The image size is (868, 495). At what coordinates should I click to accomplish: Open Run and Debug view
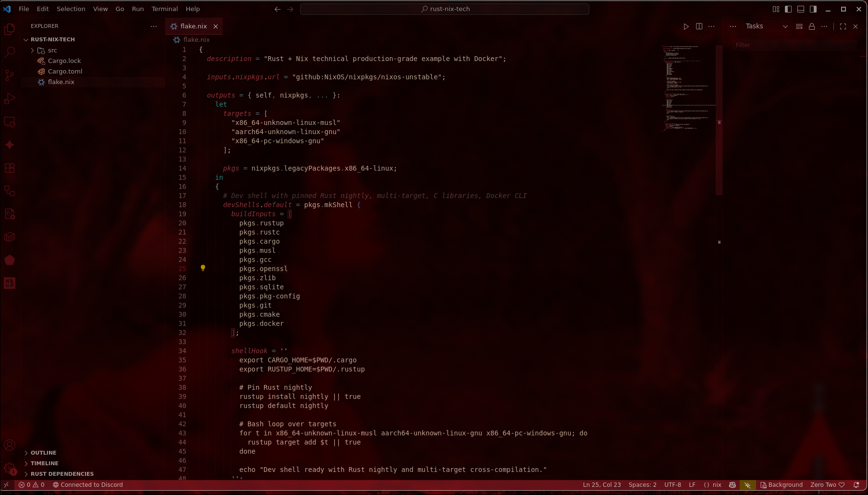(x=10, y=99)
